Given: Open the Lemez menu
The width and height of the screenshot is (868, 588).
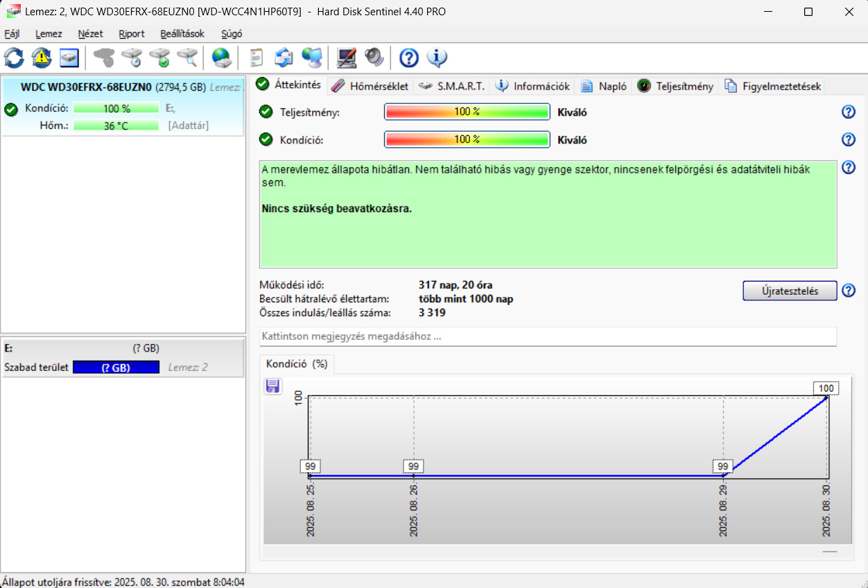Looking at the screenshot, I should (x=49, y=34).
